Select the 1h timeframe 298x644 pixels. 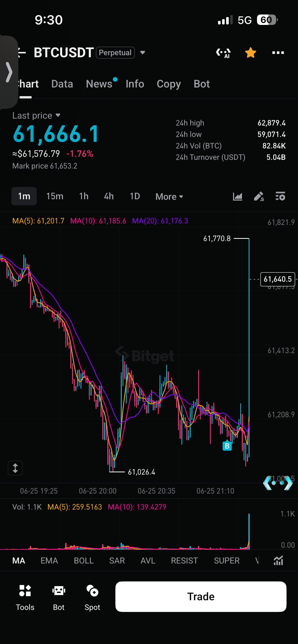84,196
